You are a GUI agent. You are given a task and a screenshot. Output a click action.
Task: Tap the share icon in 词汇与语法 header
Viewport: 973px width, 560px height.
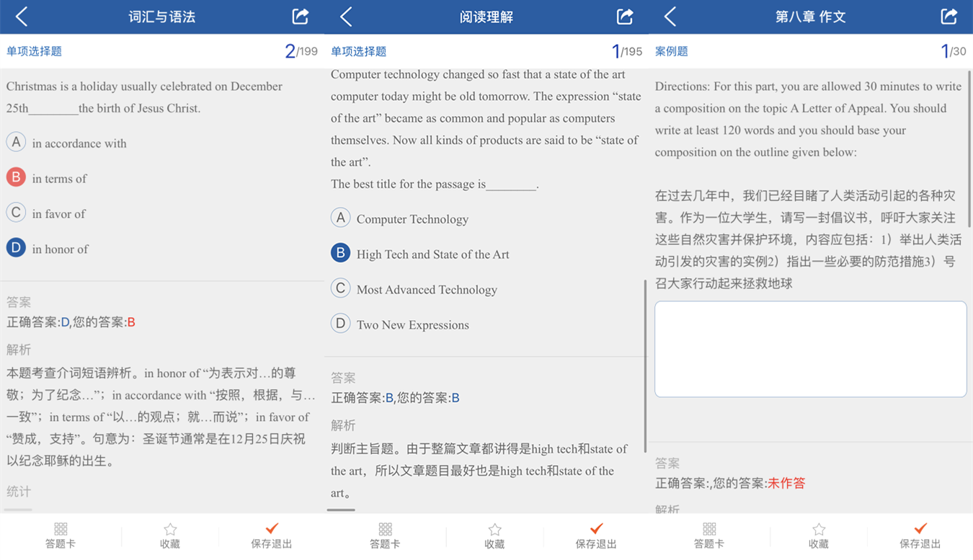tap(301, 17)
